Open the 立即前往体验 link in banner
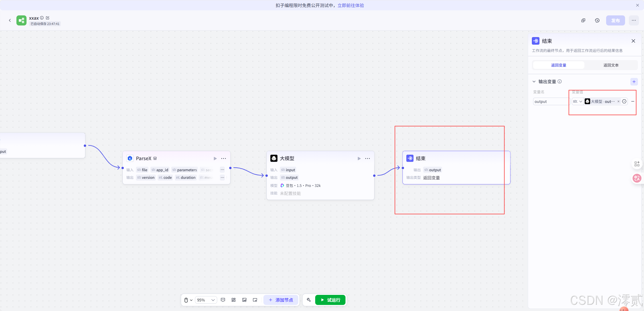Image resolution: width=644 pixels, height=311 pixels. click(351, 5)
